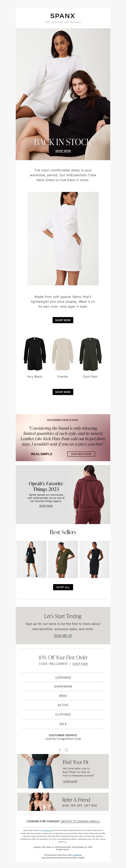Screen dimensions: 126x868
Task: Open the LEGGINGS category link
Action: (63, 677)
